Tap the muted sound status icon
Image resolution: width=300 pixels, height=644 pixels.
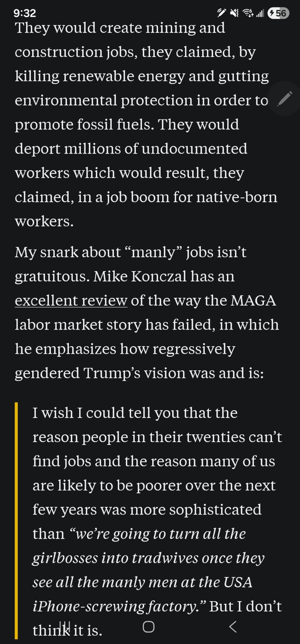(x=234, y=13)
